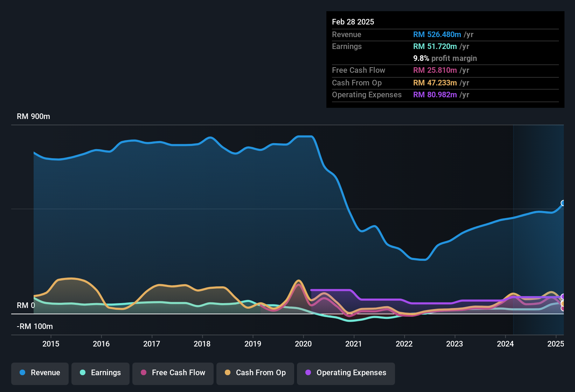The height and width of the screenshot is (392, 575).
Task: Click the 2024 label on the x-axis
Action: pyautogui.click(x=505, y=344)
